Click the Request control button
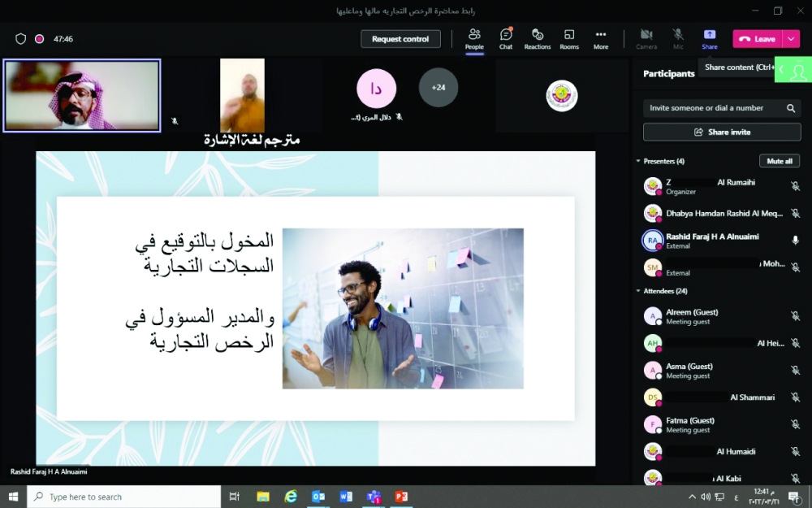This screenshot has width=812, height=508. (x=400, y=38)
